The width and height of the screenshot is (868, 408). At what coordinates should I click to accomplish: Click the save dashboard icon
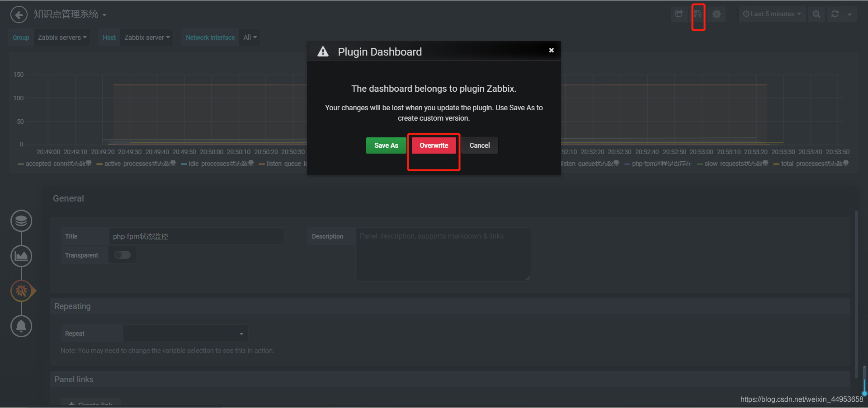(x=698, y=14)
